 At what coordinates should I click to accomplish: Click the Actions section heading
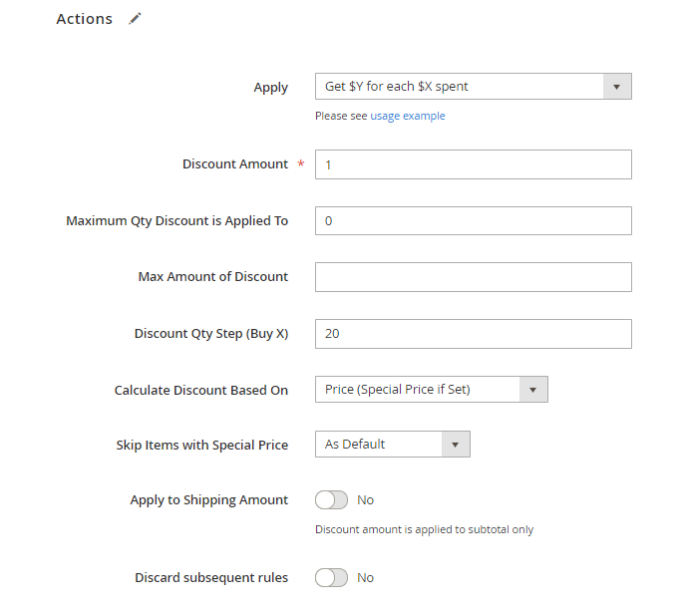[84, 19]
